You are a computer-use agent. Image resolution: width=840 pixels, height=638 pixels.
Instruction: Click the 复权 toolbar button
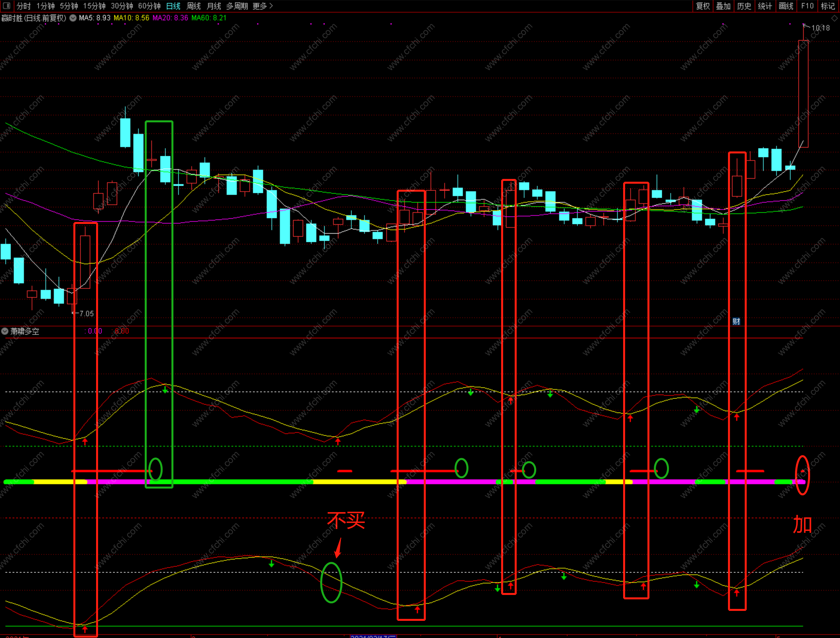[x=703, y=6]
